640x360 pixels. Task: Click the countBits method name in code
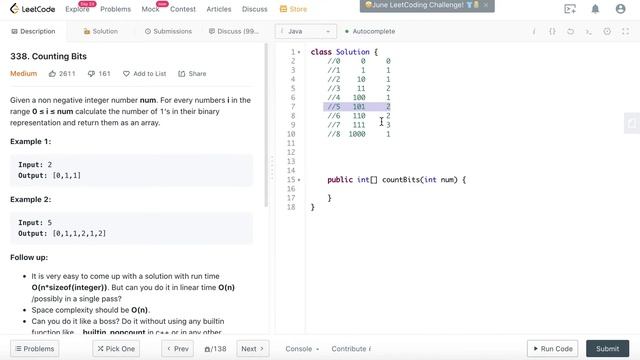pyautogui.click(x=400, y=180)
